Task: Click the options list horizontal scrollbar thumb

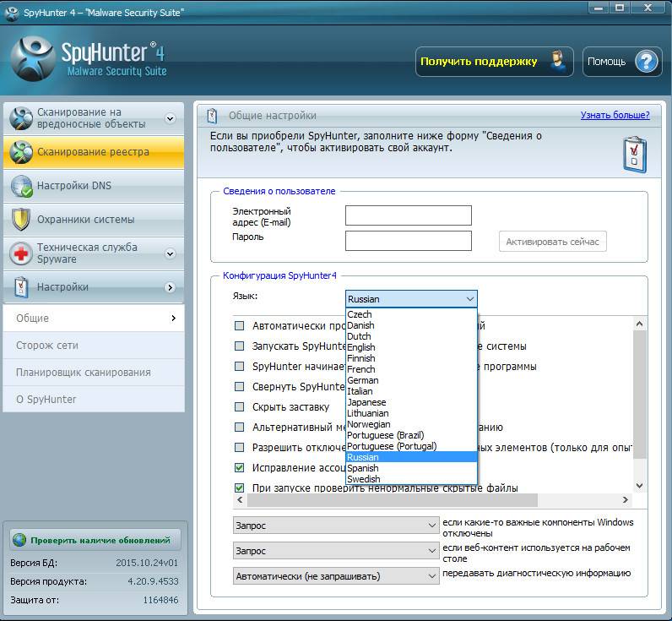Action: [x=393, y=499]
